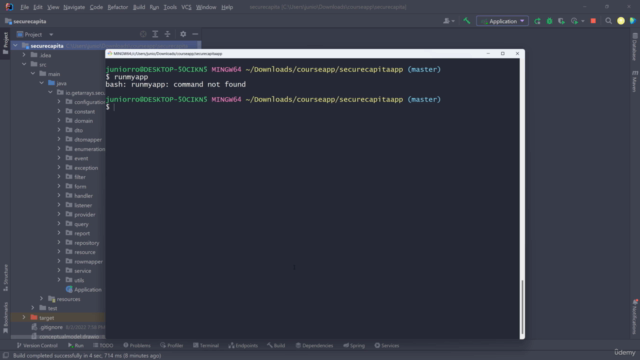This screenshot has height=360, width=640.
Task: Collapse the src folder
Action: (24, 64)
